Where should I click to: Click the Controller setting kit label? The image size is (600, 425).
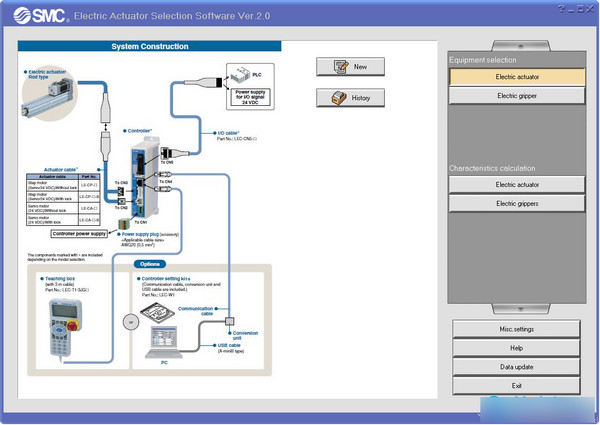click(x=166, y=278)
